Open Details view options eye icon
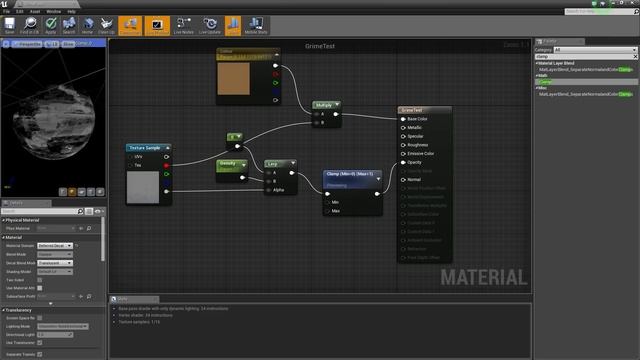This screenshot has height=360, width=640. (98, 211)
